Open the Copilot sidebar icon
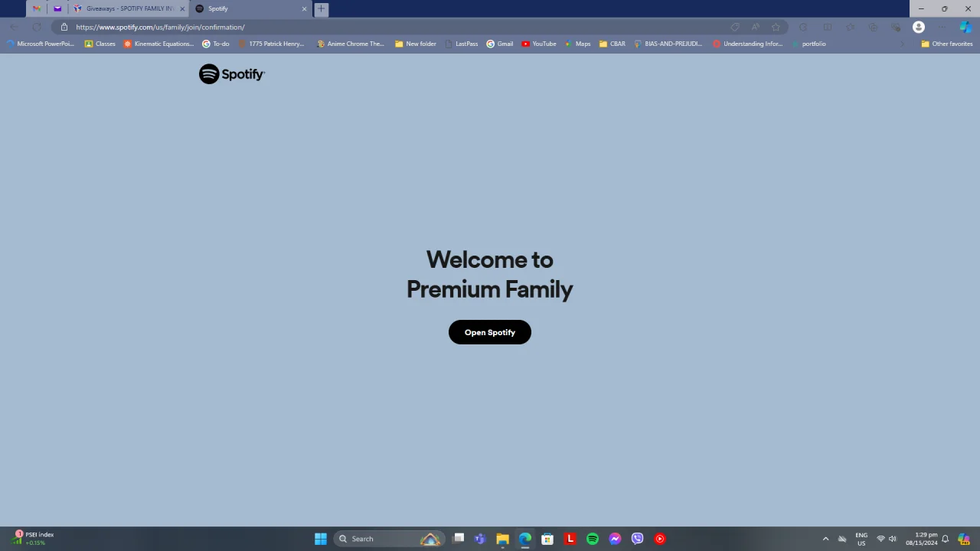The width and height of the screenshot is (980, 551). pyautogui.click(x=965, y=27)
